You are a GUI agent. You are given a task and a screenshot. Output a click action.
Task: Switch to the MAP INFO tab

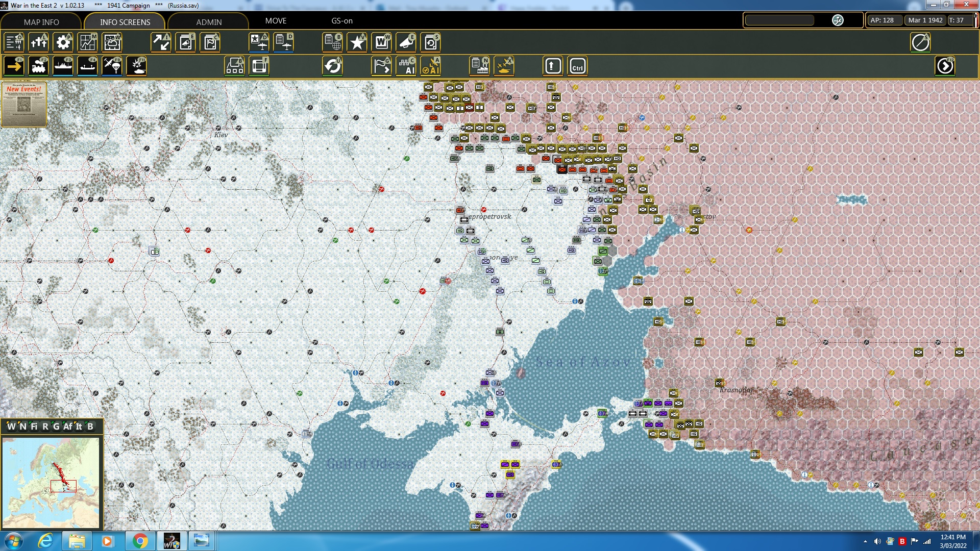point(41,22)
